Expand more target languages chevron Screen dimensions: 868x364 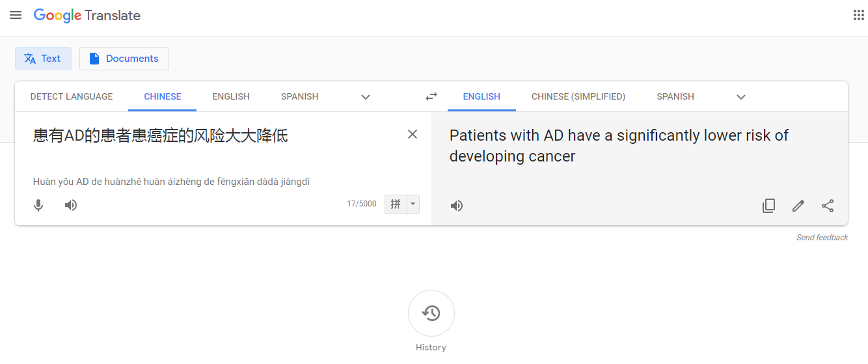click(x=741, y=97)
